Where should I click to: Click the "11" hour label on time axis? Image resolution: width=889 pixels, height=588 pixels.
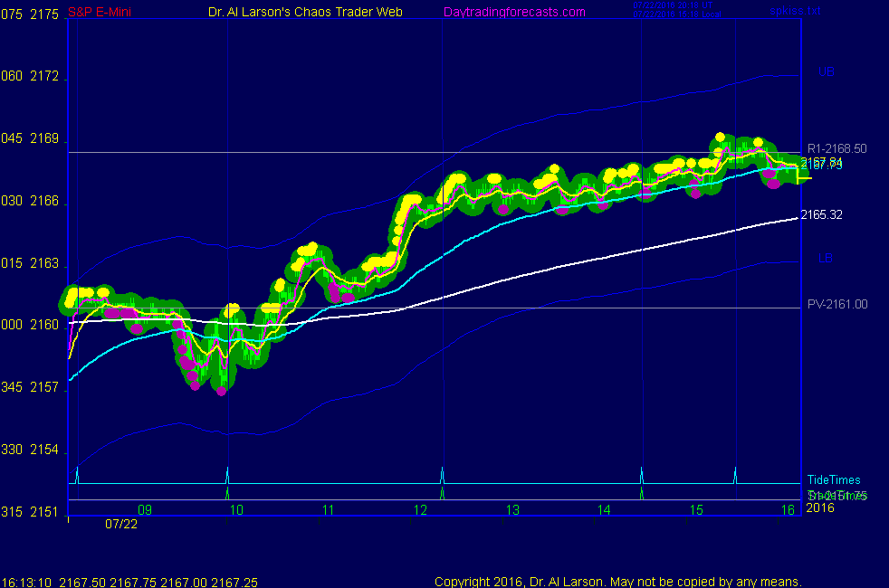click(x=329, y=510)
